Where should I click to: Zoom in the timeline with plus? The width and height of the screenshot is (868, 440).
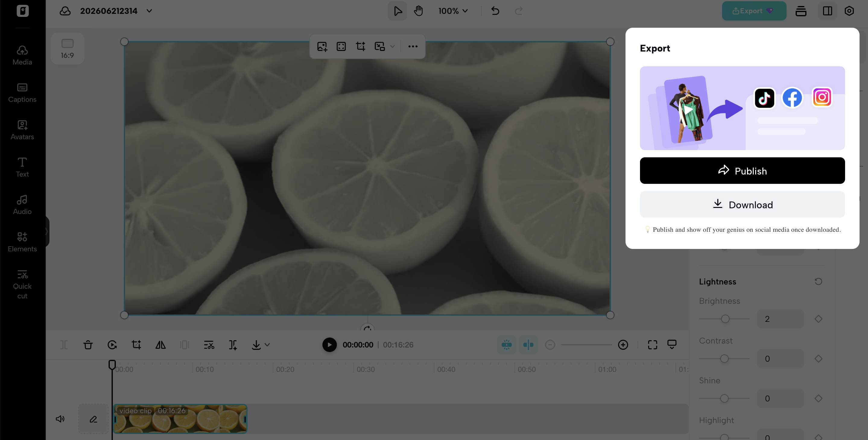[x=623, y=345]
